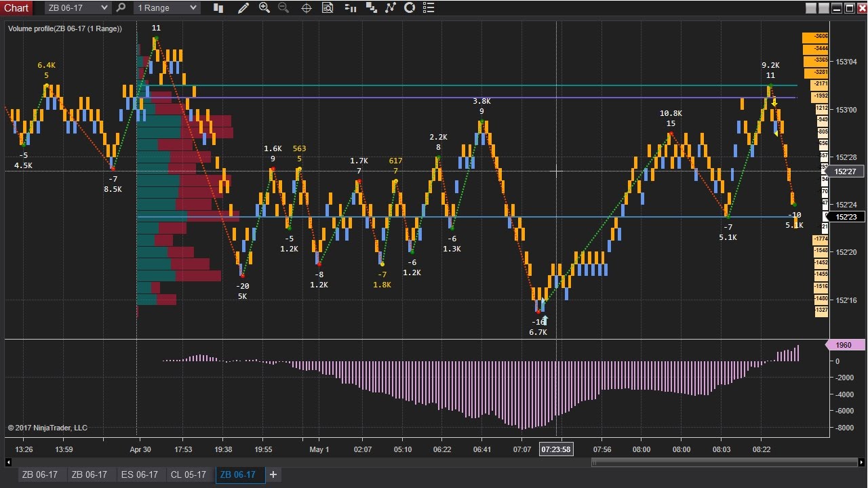Select the purple horizontal line on chart
The height and width of the screenshot is (488, 868).
[468, 98]
